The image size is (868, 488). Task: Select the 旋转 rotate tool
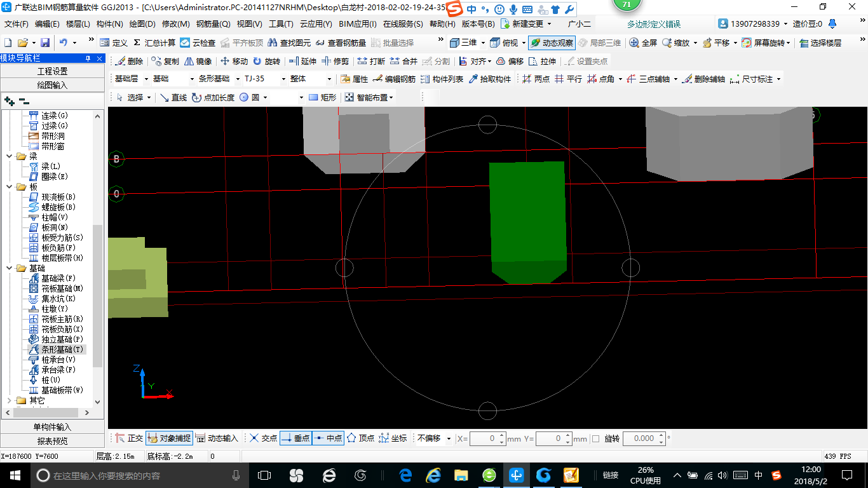(266, 61)
